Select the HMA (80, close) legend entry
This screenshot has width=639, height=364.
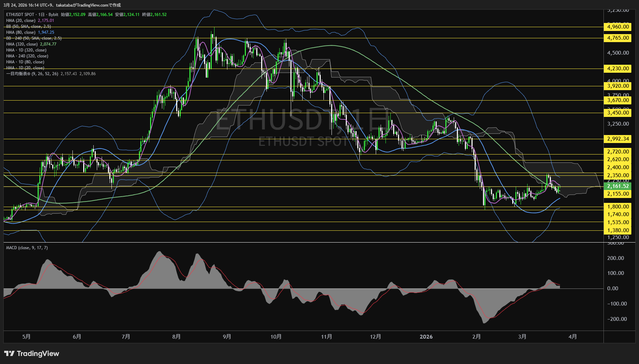pyautogui.click(x=21, y=32)
